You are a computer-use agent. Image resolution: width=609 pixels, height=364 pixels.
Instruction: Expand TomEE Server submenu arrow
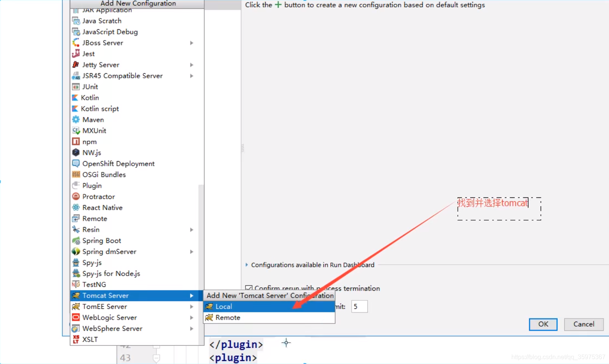pos(191,307)
